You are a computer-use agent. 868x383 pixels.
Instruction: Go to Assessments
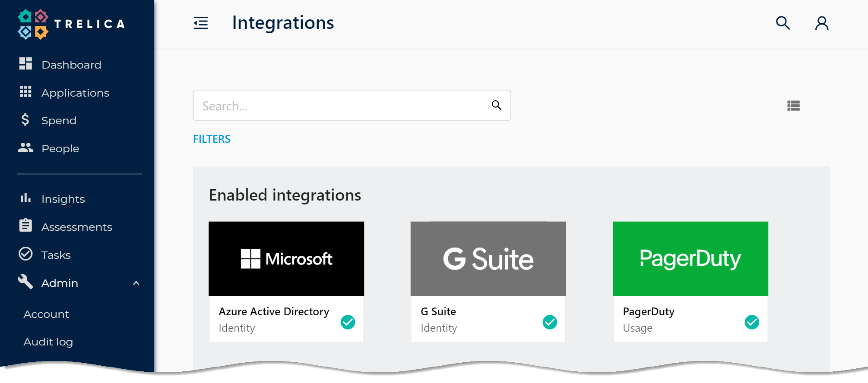pyautogui.click(x=77, y=227)
